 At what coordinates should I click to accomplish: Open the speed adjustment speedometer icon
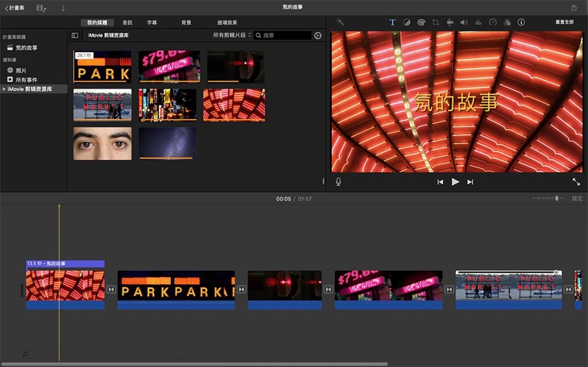pyautogui.click(x=492, y=22)
